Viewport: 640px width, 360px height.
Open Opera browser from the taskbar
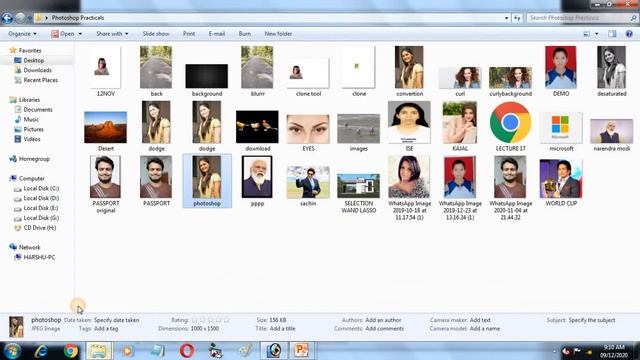click(x=187, y=351)
